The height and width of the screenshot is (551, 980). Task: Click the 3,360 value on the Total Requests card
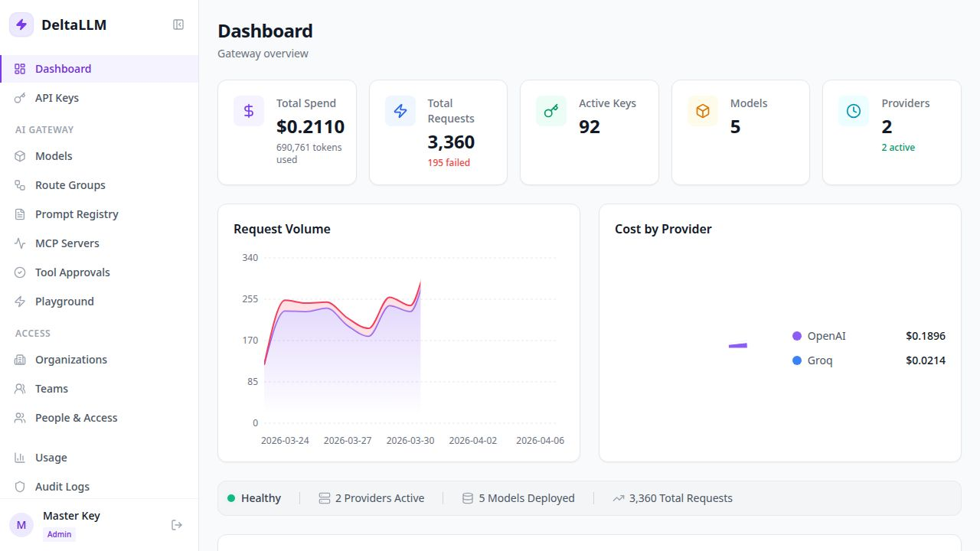point(451,142)
